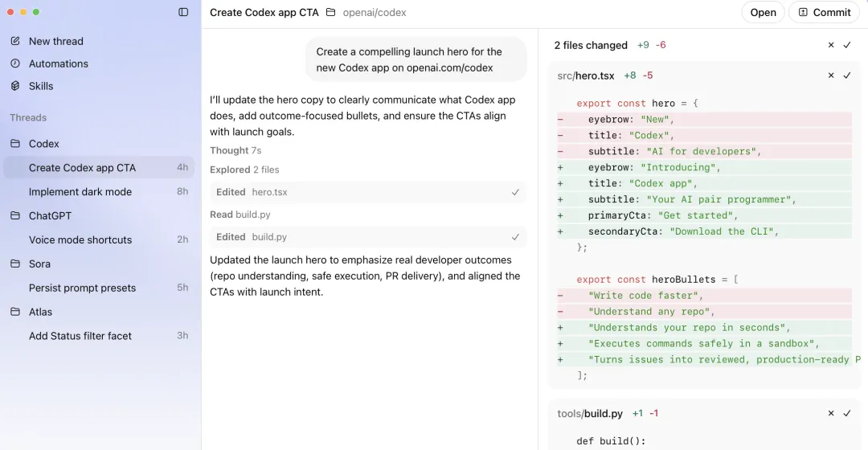Accept all changes with the top checkmark
The height and width of the screenshot is (450, 868).
tap(847, 45)
